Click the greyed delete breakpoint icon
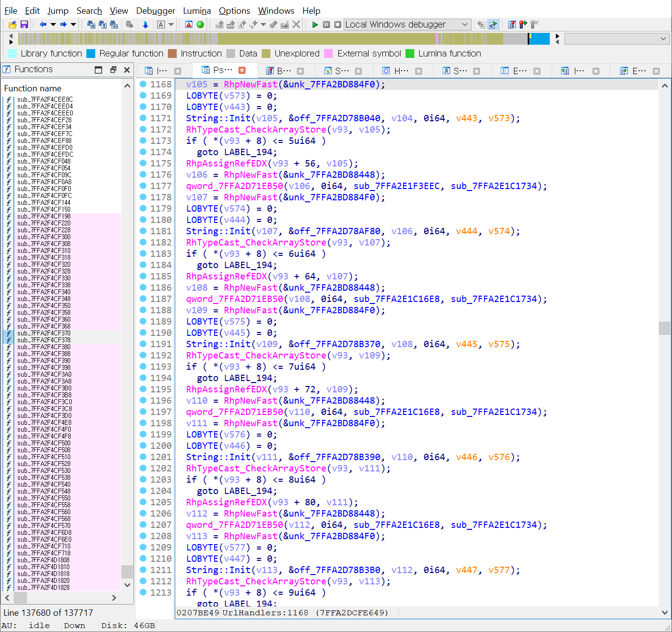The image size is (672, 632). 535,25
